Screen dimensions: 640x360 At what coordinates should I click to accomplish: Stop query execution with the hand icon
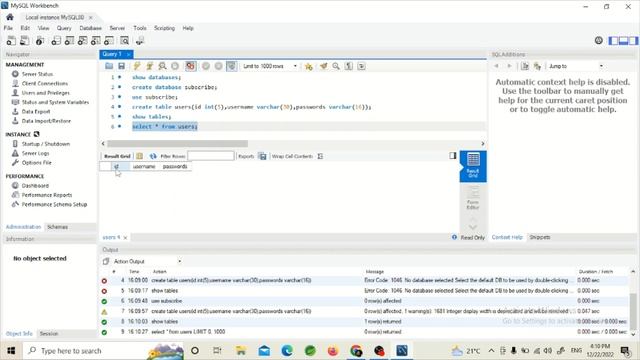(x=175, y=66)
